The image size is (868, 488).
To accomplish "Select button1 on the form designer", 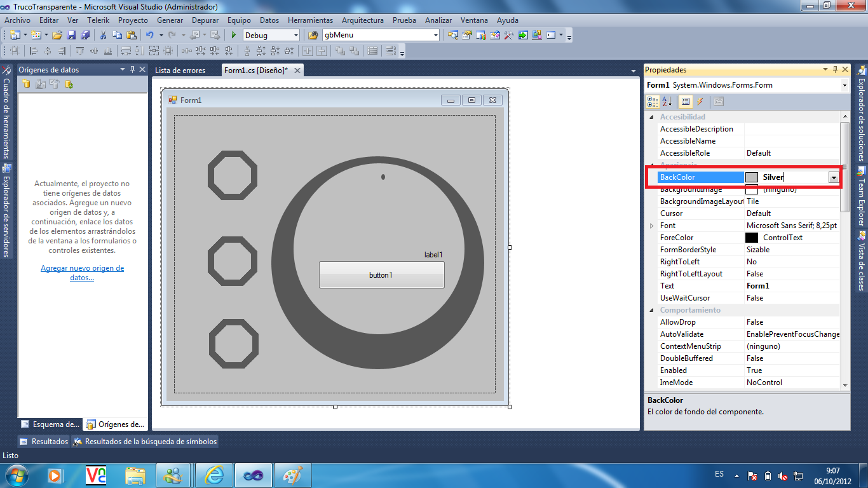I will pos(381,274).
